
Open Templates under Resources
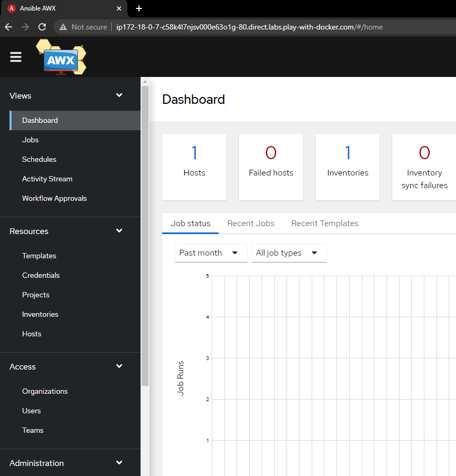tap(75, 256)
